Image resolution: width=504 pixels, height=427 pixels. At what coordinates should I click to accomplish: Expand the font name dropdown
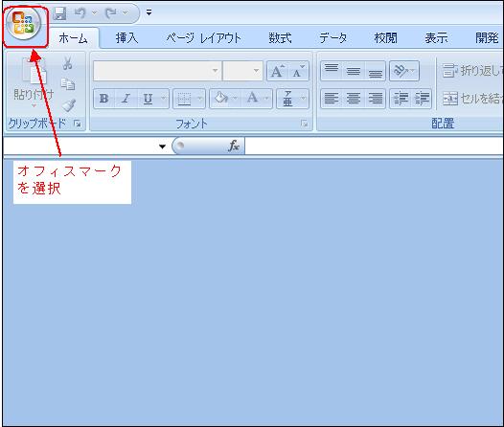[215, 70]
